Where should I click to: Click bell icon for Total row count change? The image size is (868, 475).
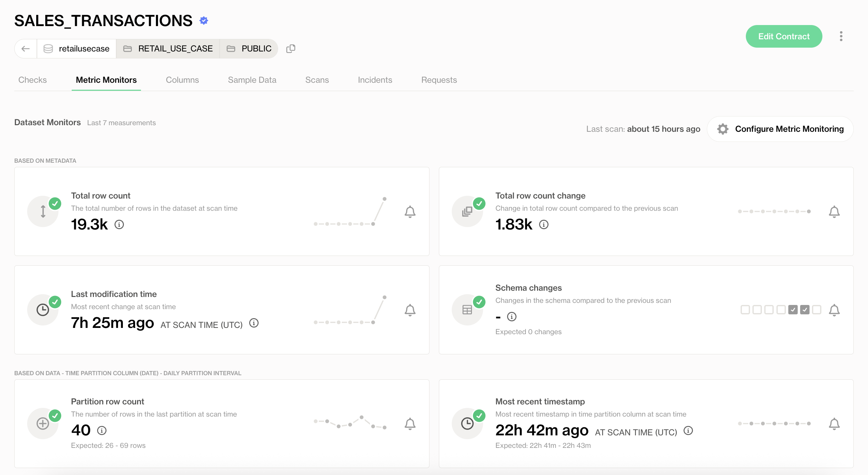pos(834,211)
